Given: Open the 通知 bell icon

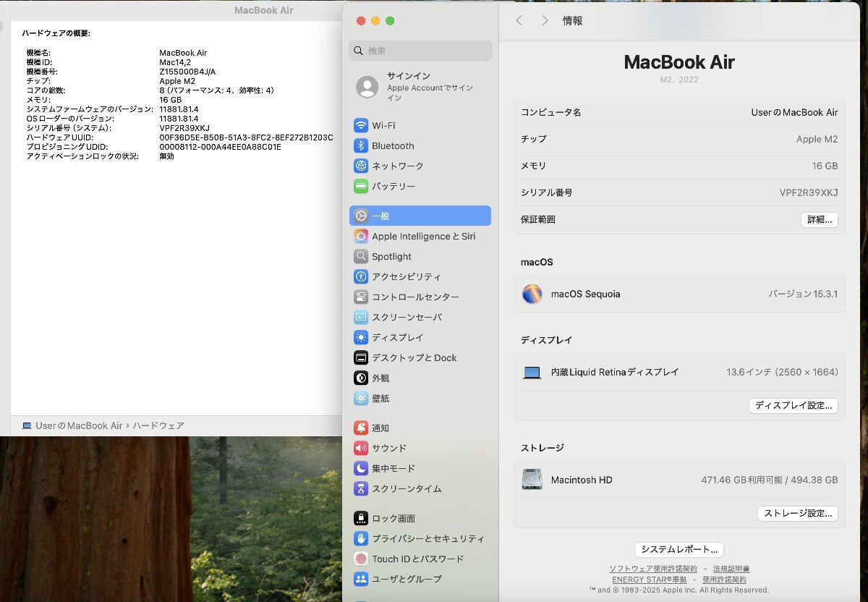Looking at the screenshot, I should tap(361, 428).
